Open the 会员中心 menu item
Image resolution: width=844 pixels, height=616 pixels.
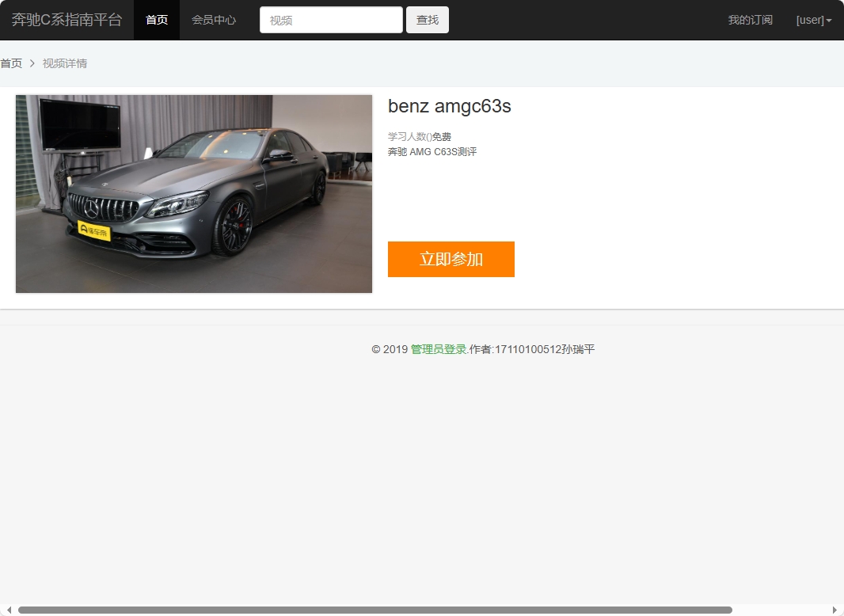coord(214,20)
